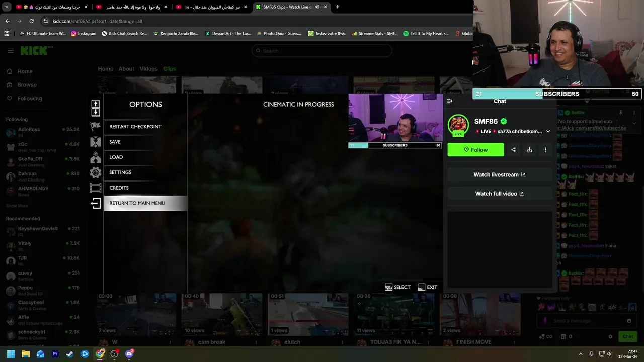644x362 pixels.
Task: Open AdinRoss channel in sidebar
Action: coord(43,132)
